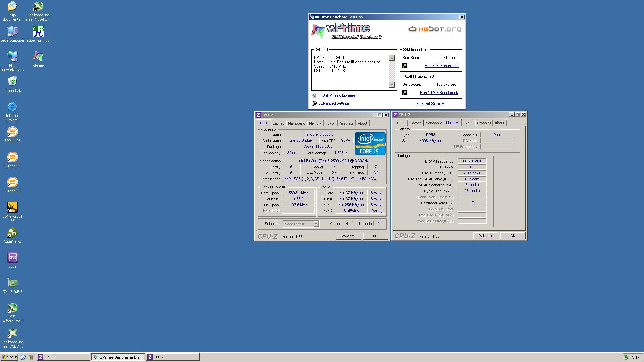Screen dimensions: 644x362
Task: Click the Core Voltage 1.608 V field
Action: pyautogui.click(x=341, y=153)
